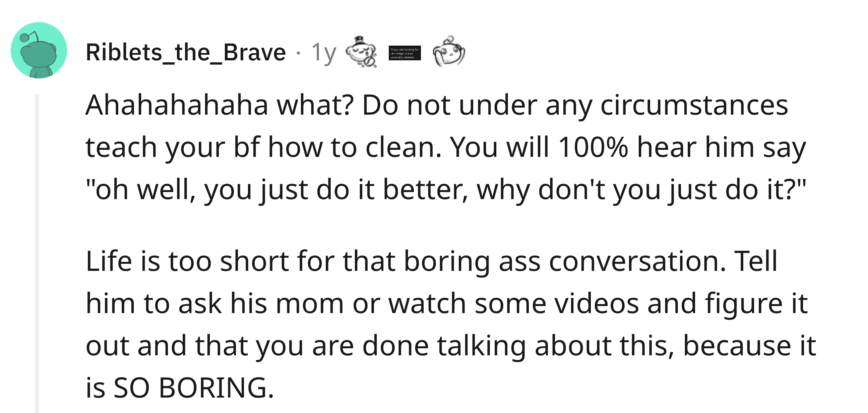Click the 1y comment timestamp
The image size is (868, 413).
[x=323, y=53]
